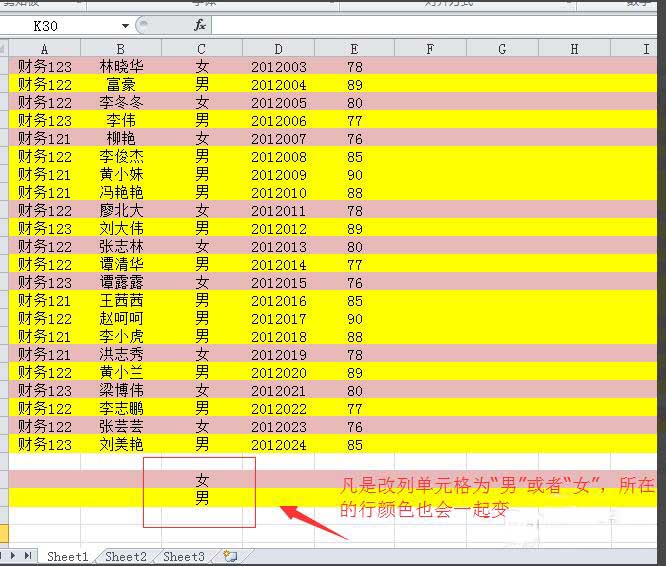The width and height of the screenshot is (666, 566).
Task: Select column G header
Action: click(x=502, y=48)
